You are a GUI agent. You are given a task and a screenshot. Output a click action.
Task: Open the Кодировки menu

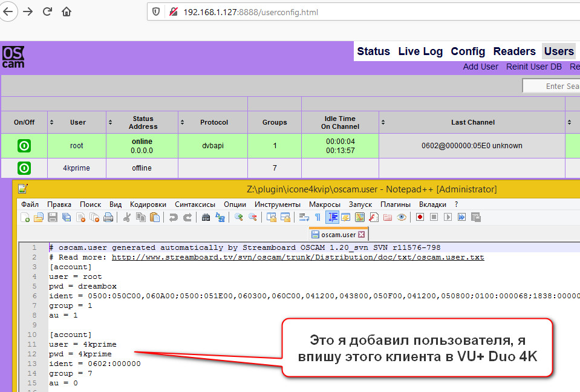148,204
